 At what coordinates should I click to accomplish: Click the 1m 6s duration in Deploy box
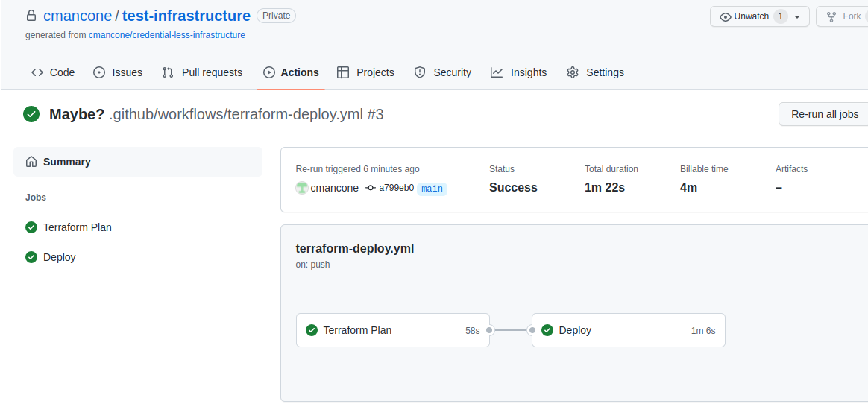[703, 331]
